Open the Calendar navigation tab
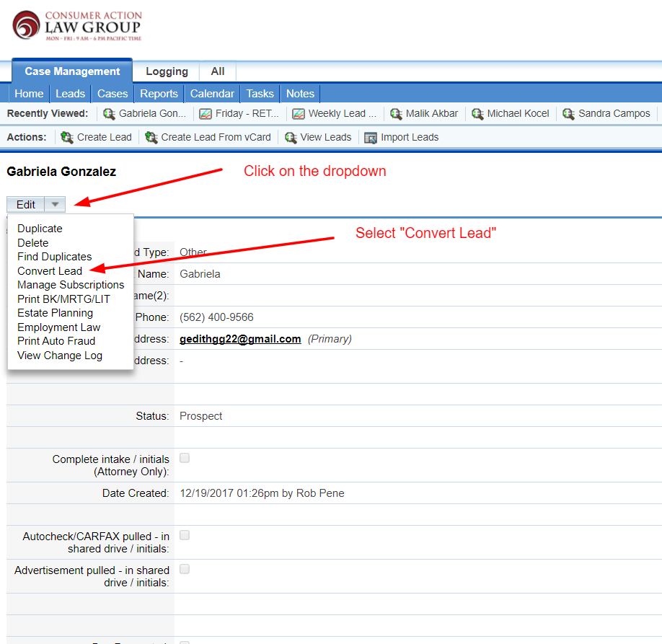This screenshot has height=644, width=662. 212,94
